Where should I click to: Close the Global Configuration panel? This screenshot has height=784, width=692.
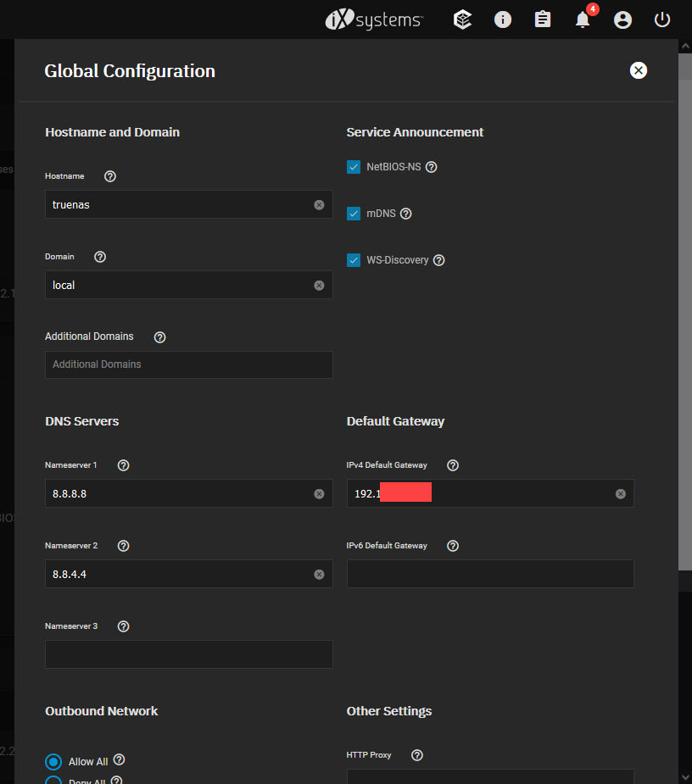click(x=638, y=70)
